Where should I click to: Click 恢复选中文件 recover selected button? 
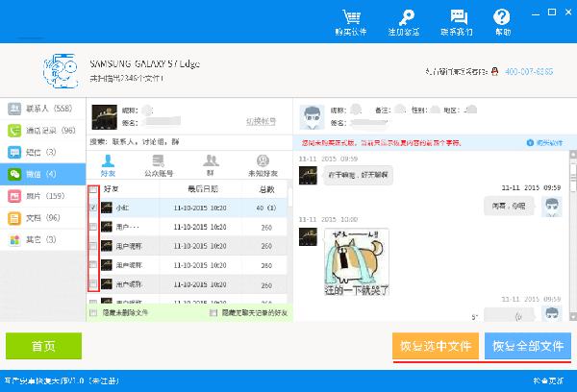[x=436, y=346]
